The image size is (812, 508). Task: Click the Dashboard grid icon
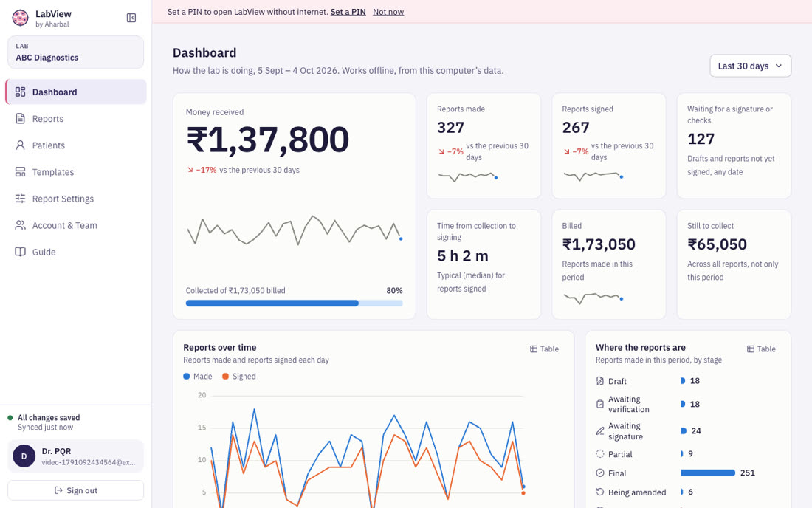(20, 92)
